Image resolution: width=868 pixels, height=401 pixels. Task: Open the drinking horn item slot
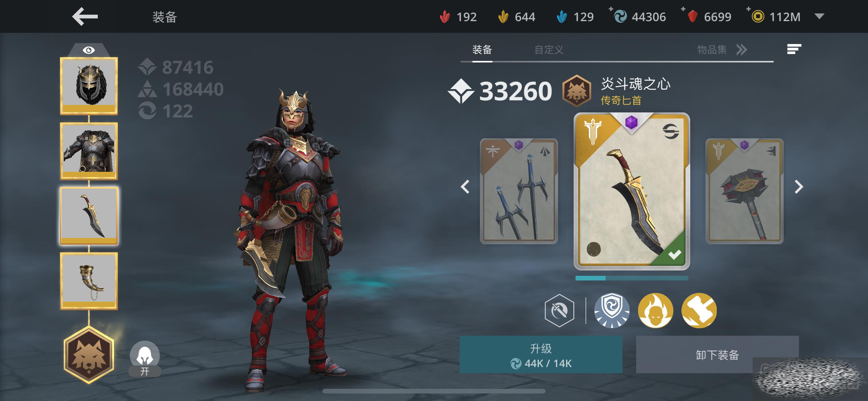(x=89, y=281)
